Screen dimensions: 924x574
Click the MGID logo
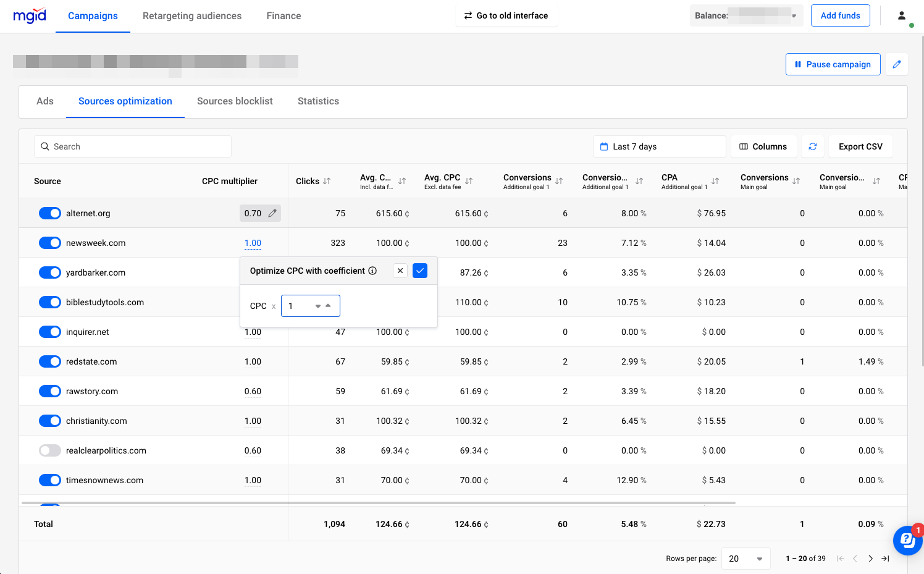30,15
